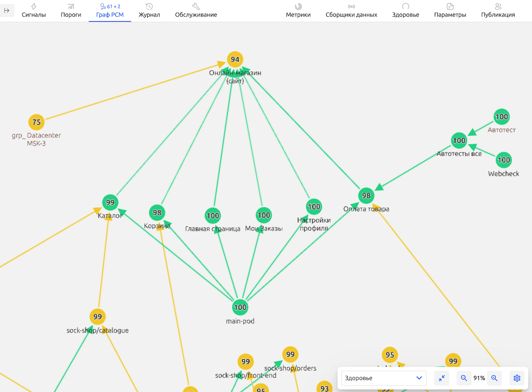The image size is (532, 392).
Task: Open graph settings gear icon
Action: coord(517,378)
